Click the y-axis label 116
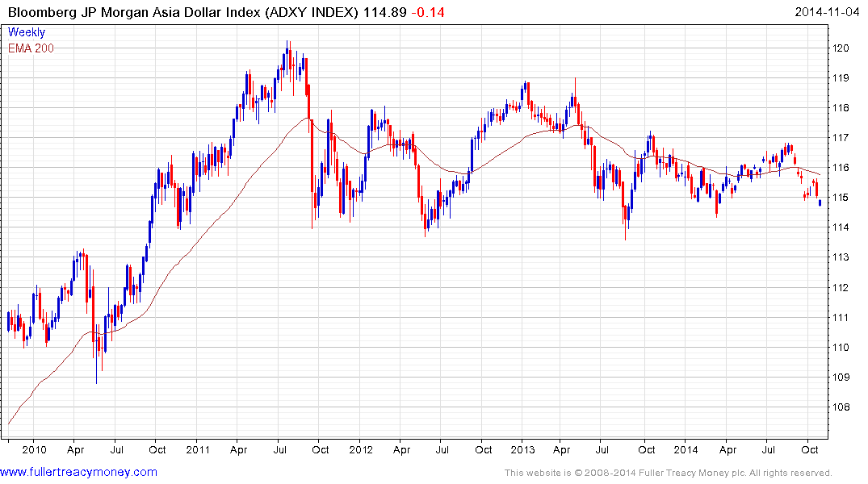 coord(841,168)
